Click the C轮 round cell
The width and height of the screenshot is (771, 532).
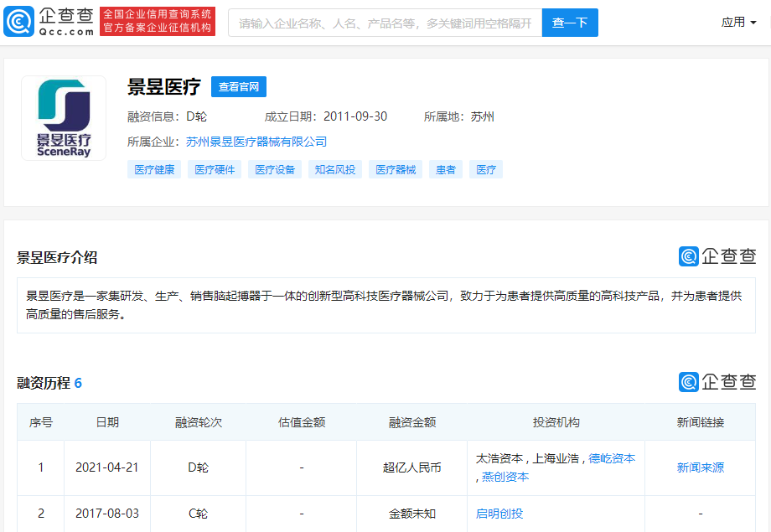point(198,514)
